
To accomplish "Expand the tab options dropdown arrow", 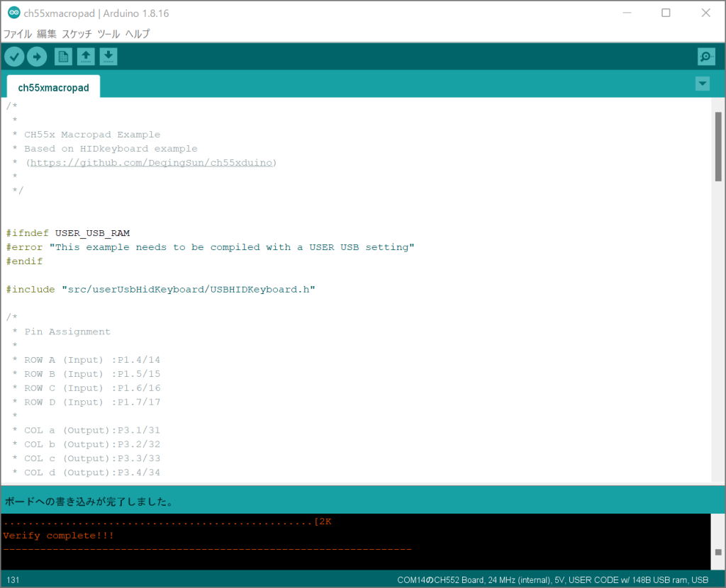I will (x=702, y=84).
